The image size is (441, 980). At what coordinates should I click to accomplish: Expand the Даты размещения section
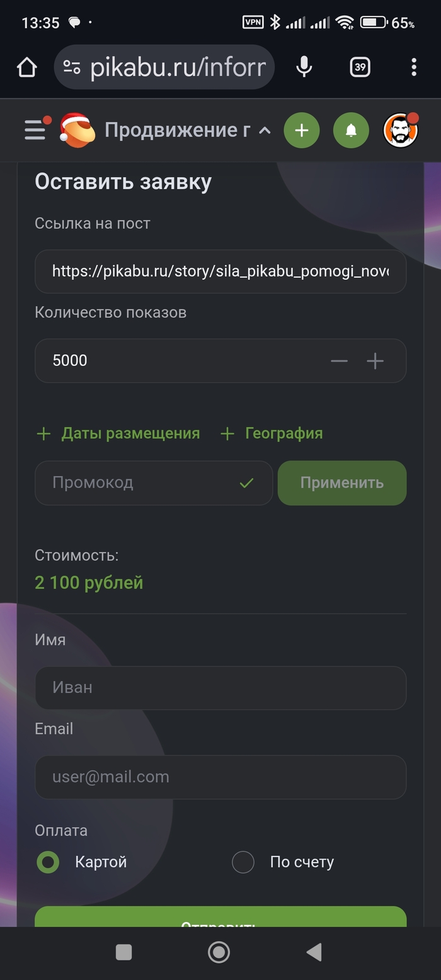118,433
